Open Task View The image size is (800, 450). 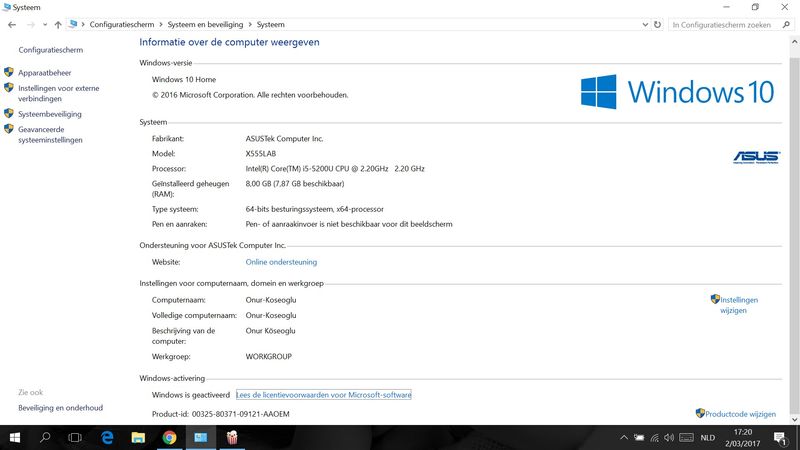75,437
